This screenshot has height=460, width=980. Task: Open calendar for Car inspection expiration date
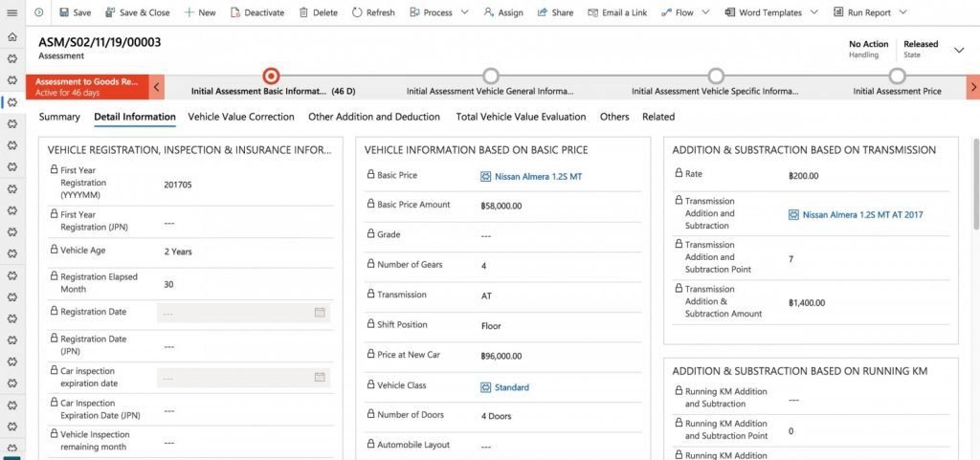[x=320, y=377]
